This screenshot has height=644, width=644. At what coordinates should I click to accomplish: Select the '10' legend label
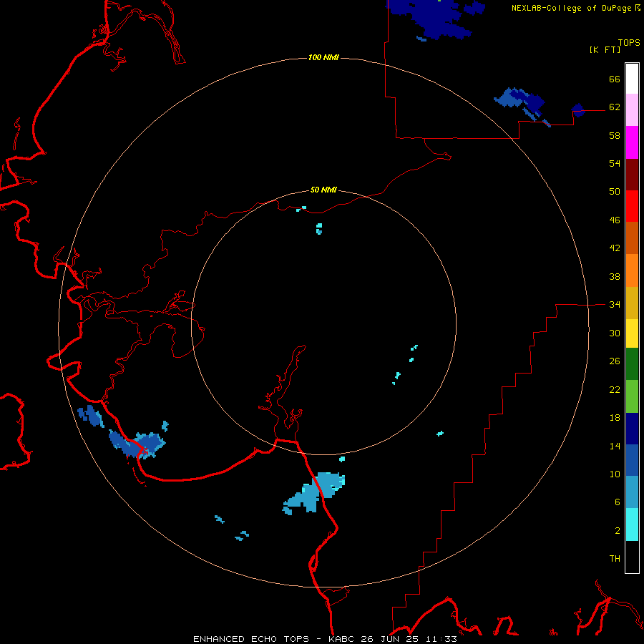click(x=615, y=474)
